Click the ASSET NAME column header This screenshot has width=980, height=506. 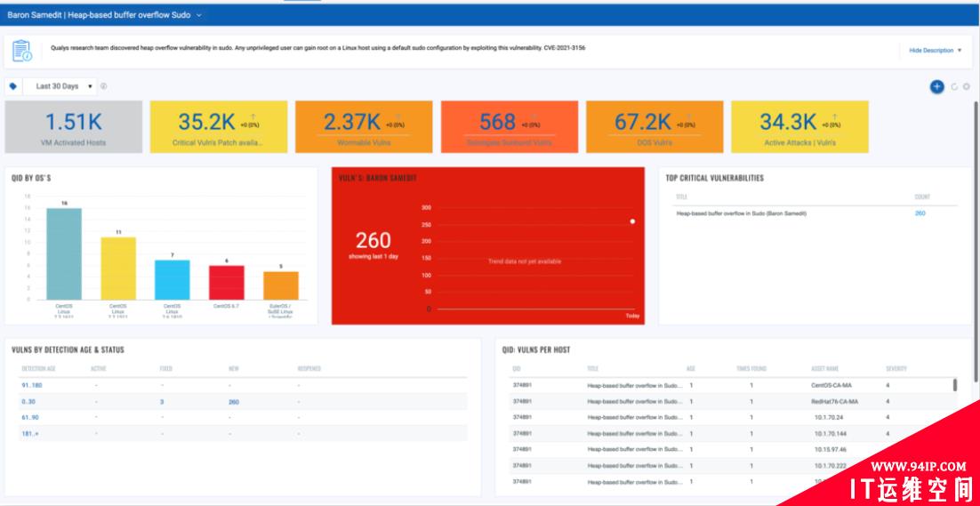pyautogui.click(x=825, y=368)
